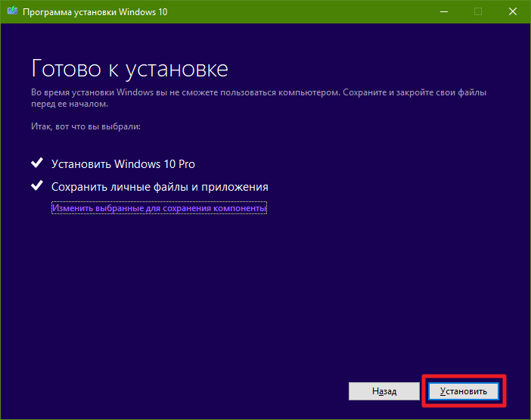The height and width of the screenshot is (420, 531).
Task: Select the text Сохранить личные файлы и приложения
Action: [160, 187]
